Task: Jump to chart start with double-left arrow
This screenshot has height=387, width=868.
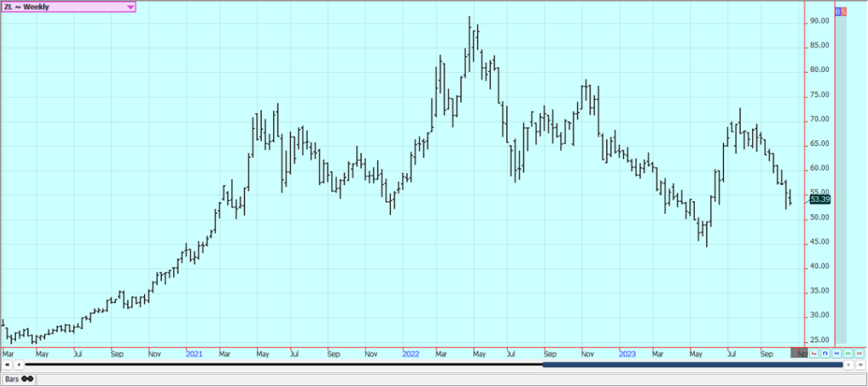Action: [x=7, y=365]
